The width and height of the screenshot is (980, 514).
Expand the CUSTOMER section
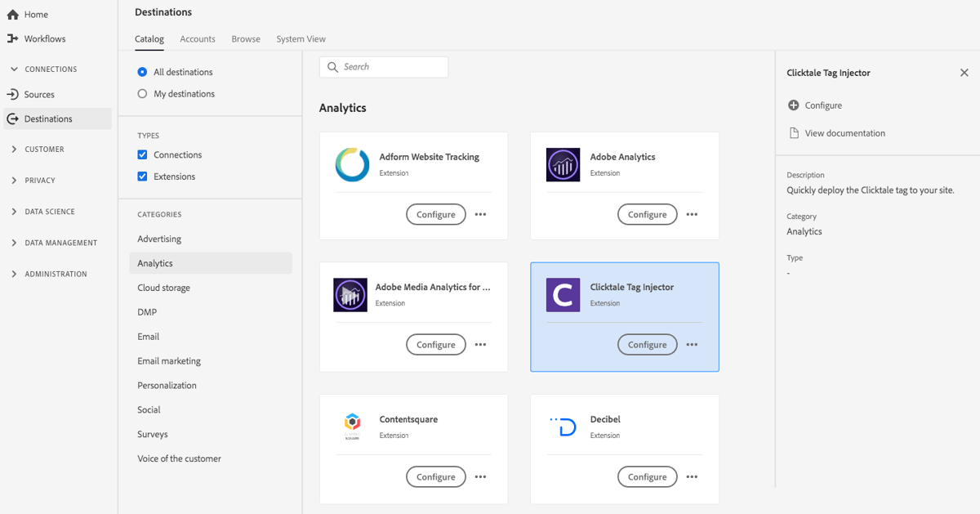(x=13, y=149)
